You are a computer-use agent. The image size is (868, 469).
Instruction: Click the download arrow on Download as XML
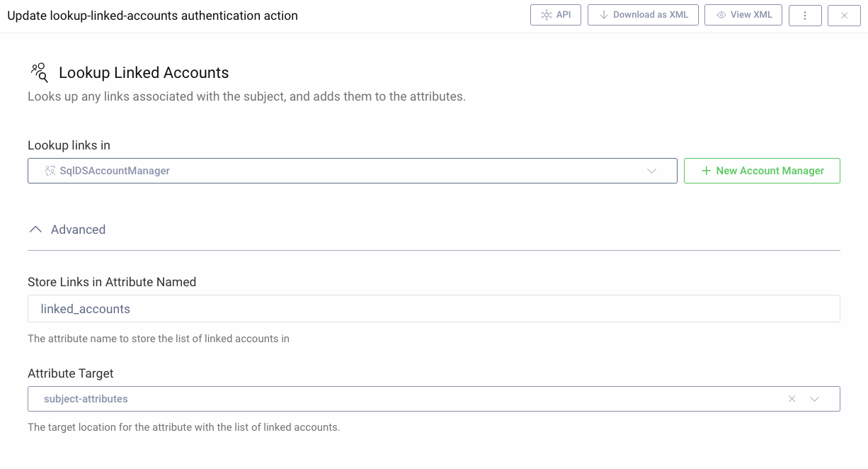click(600, 14)
